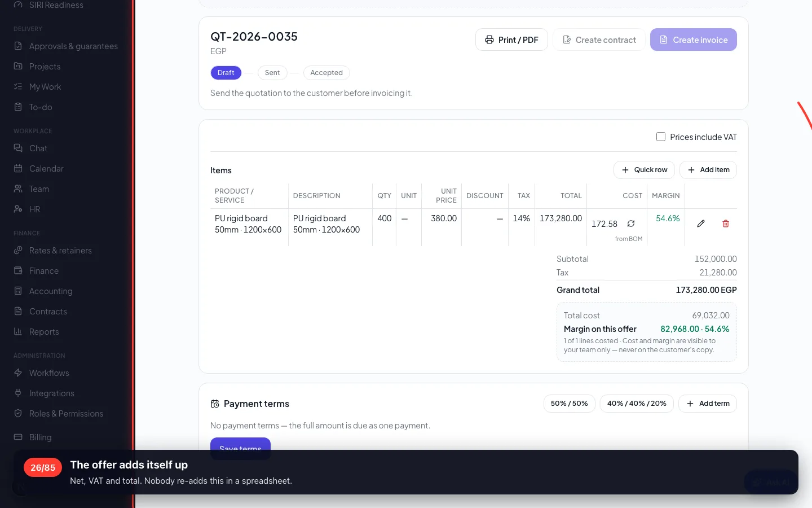Click the Create contract button
Screen dimensions: 812x508
599,40
